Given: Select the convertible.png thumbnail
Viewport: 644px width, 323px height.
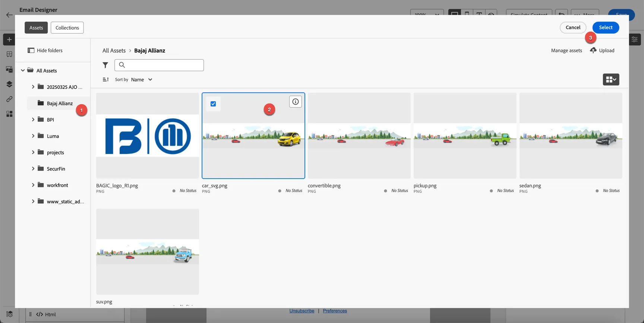Looking at the screenshot, I should [359, 136].
